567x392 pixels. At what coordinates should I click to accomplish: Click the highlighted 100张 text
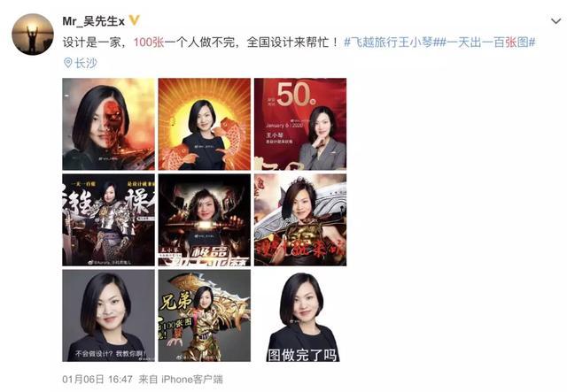tap(149, 42)
